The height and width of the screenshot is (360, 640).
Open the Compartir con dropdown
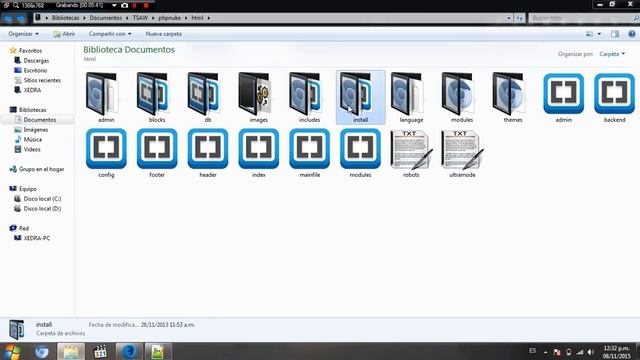(110, 34)
